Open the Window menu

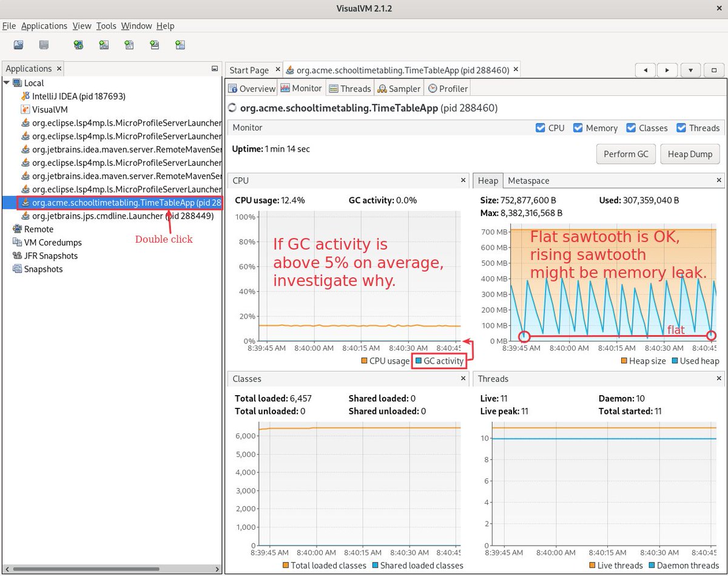(x=136, y=25)
